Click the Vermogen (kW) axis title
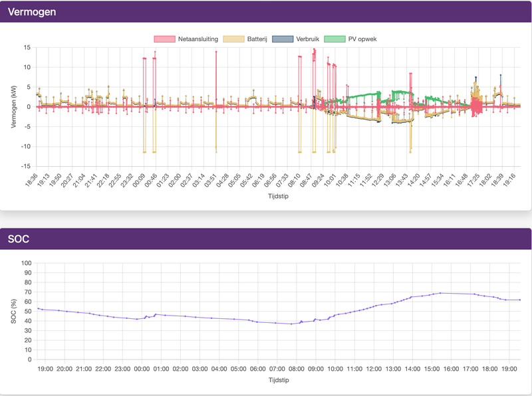The image size is (532, 396). click(x=13, y=106)
